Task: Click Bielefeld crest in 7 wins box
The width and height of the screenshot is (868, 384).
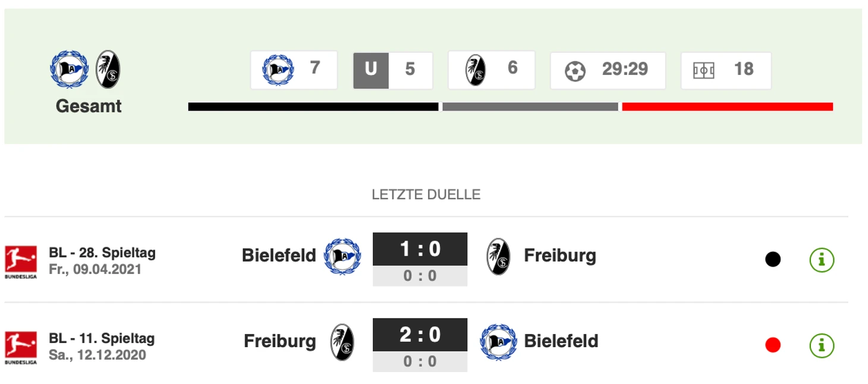Action: [x=278, y=70]
